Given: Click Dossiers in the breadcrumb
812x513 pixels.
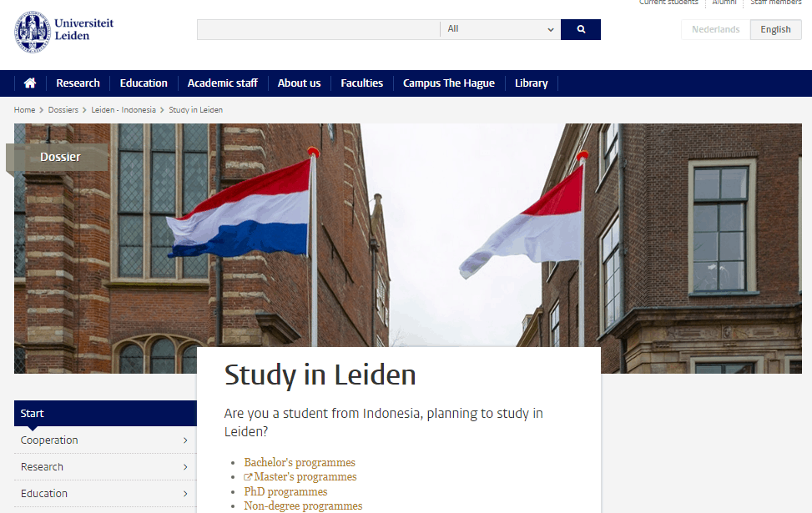Looking at the screenshot, I should coord(63,110).
